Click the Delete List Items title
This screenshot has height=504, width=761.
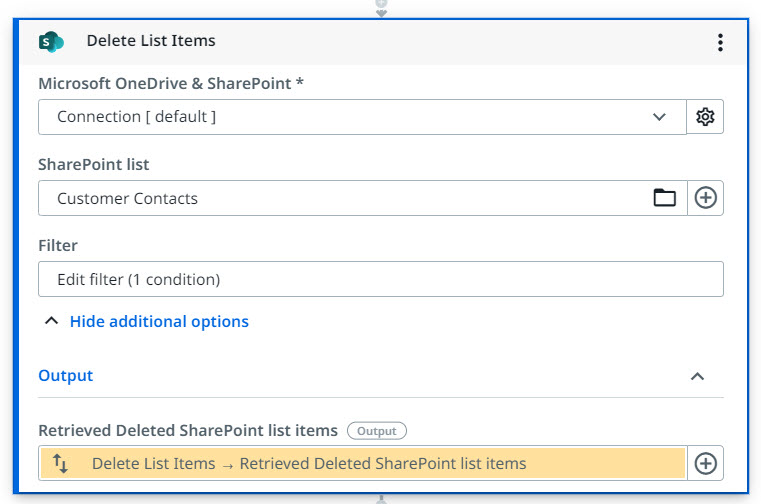pos(151,41)
